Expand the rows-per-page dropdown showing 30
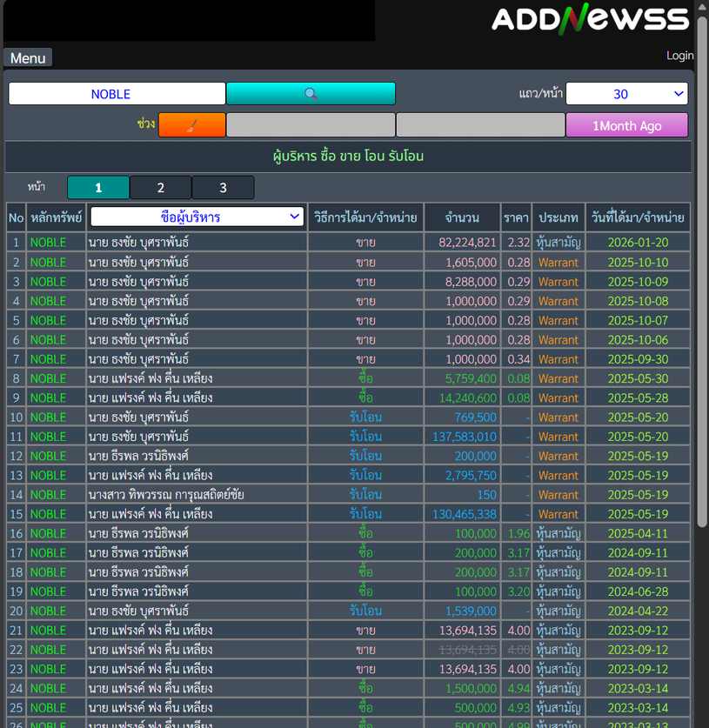Screen dimensions: 709x728 (626, 94)
